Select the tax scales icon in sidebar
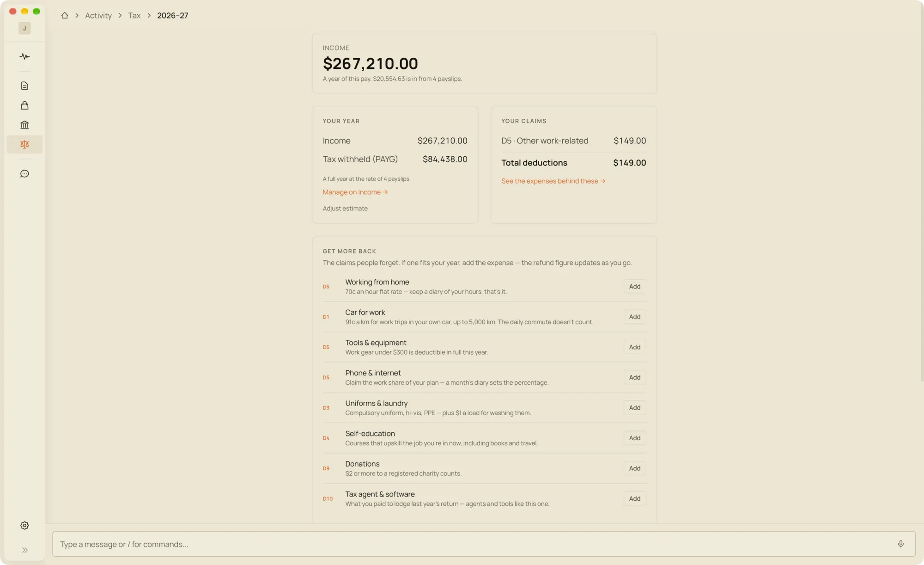Viewport: 924px width, 565px height. tap(24, 144)
